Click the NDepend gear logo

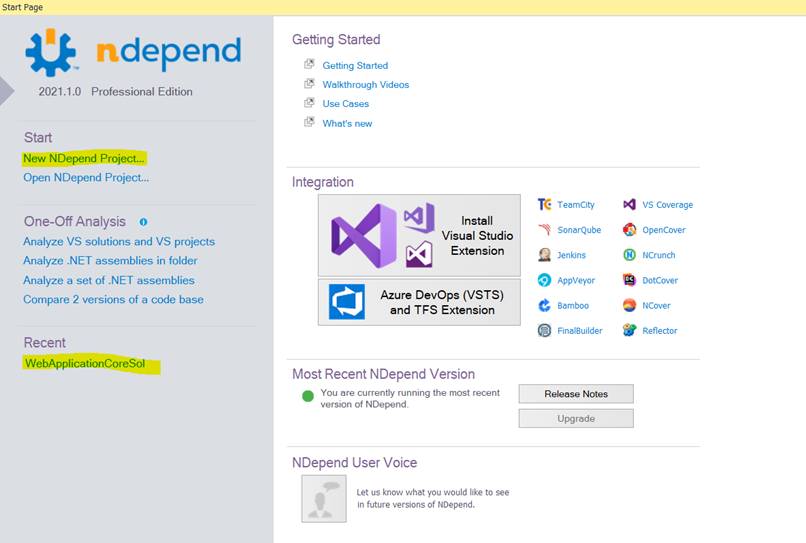51,52
